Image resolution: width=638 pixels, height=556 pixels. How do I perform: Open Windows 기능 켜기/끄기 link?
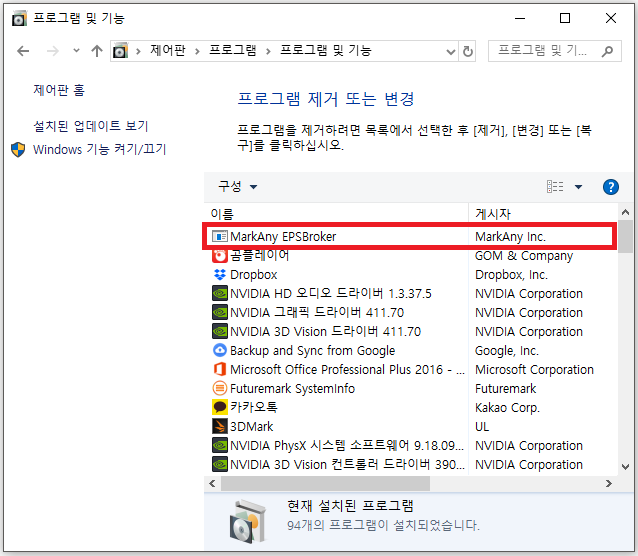pos(100,149)
